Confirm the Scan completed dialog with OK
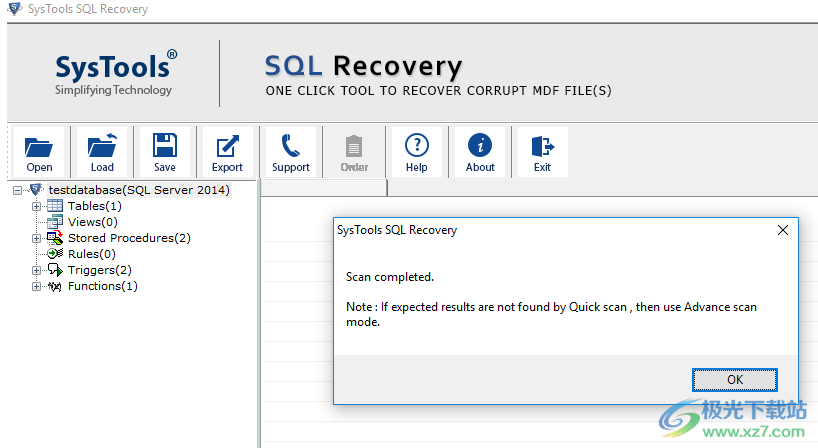818x448 pixels. click(735, 380)
